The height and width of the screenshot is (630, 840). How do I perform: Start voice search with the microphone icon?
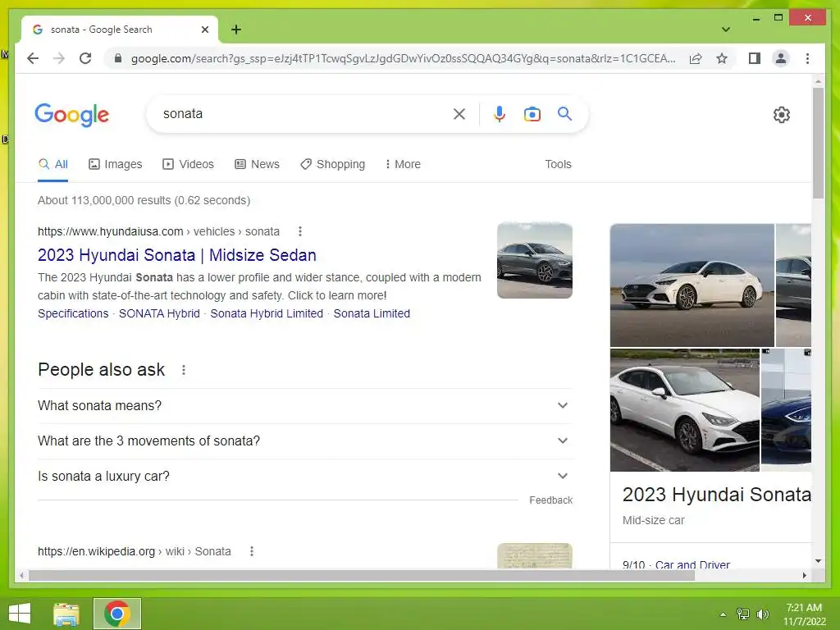click(500, 113)
